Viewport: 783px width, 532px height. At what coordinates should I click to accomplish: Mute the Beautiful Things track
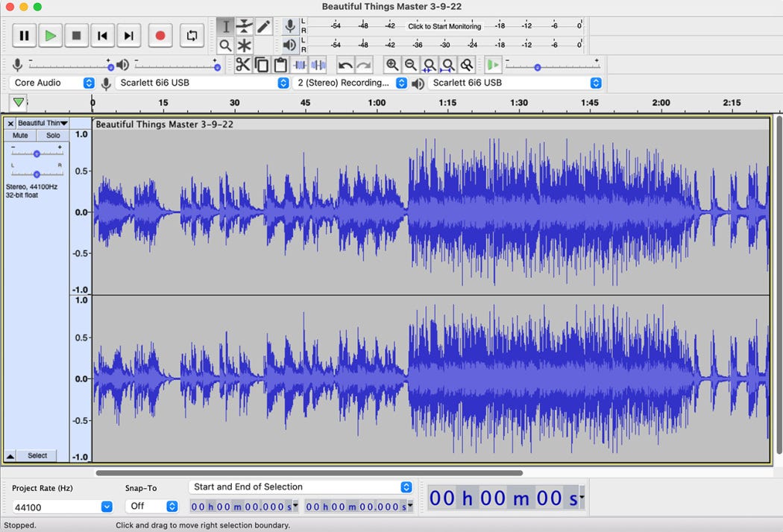coord(19,135)
